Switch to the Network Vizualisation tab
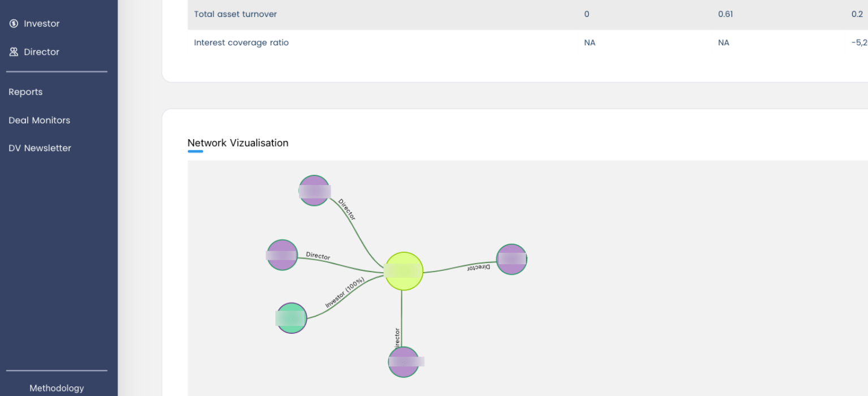Screen dimensions: 868x396 [238, 143]
